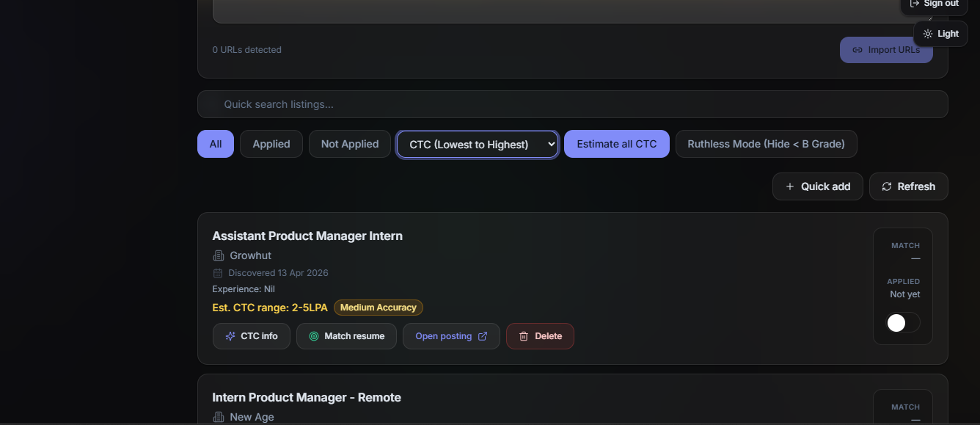Select the Applied filter tab
Viewport: 980px width, 425px height.
click(271, 144)
